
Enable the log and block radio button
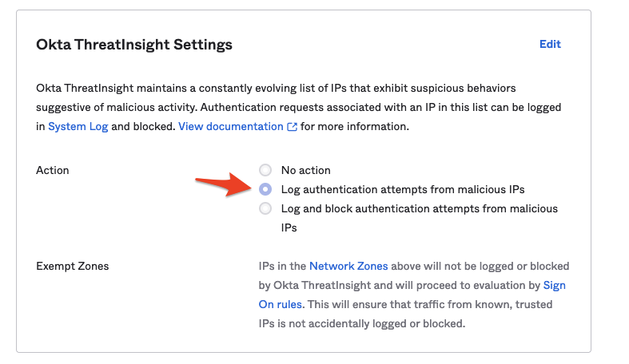[x=265, y=209]
